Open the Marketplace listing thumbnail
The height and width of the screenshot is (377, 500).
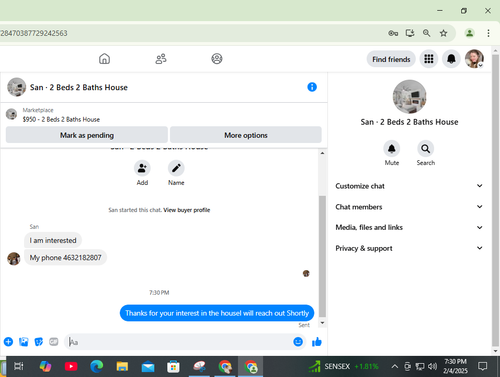tap(12, 114)
